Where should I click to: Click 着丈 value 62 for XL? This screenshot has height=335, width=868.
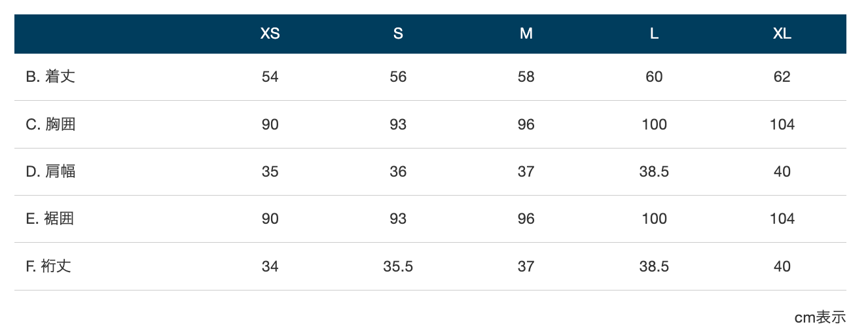(x=782, y=77)
